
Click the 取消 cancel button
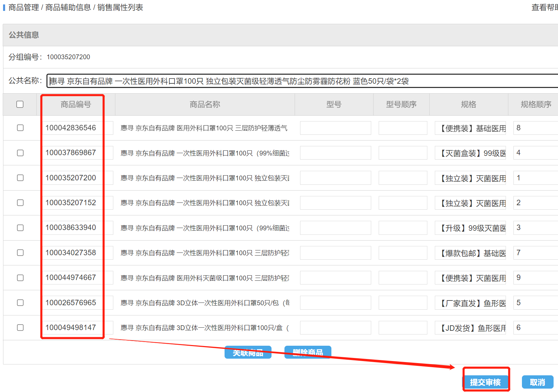pos(538,382)
